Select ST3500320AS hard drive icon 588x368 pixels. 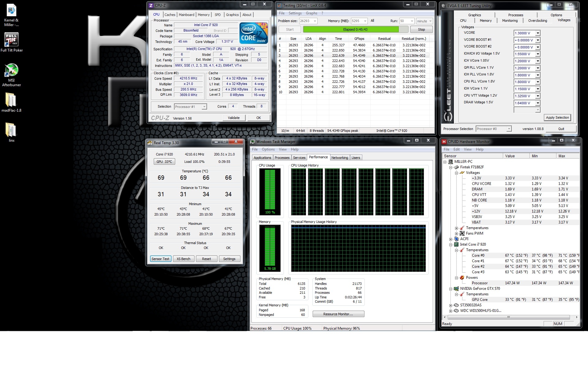point(456,305)
